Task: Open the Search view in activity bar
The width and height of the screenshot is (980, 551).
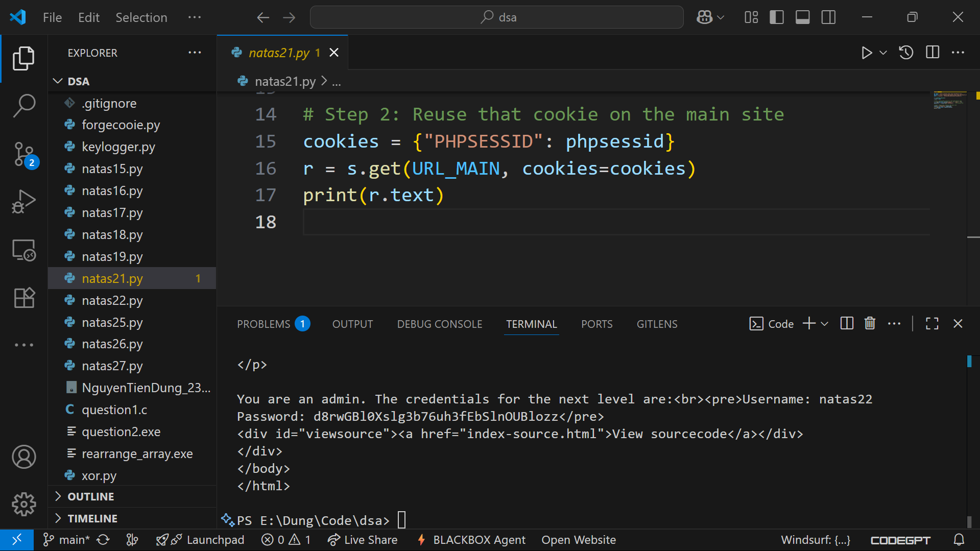Action: [x=24, y=106]
